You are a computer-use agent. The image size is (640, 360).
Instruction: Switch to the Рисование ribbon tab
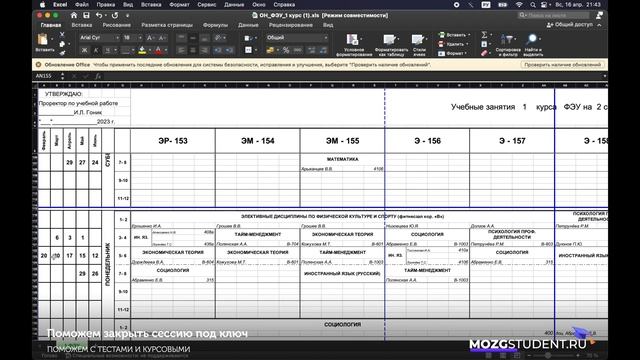click(117, 25)
